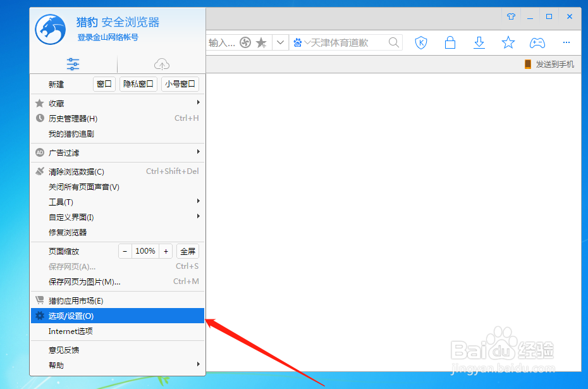Select 修复浏览器 menu item
This screenshot has width=588, height=389.
coord(118,233)
